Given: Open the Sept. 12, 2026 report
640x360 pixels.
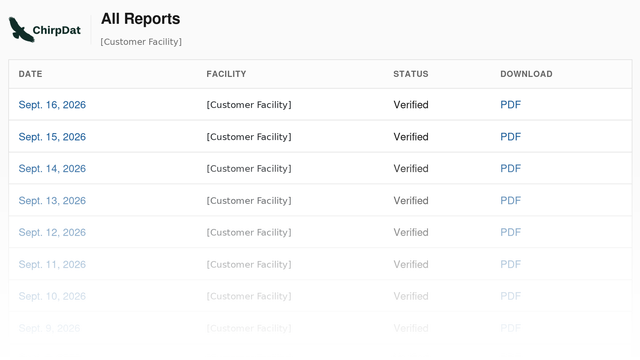Looking at the screenshot, I should tap(52, 232).
